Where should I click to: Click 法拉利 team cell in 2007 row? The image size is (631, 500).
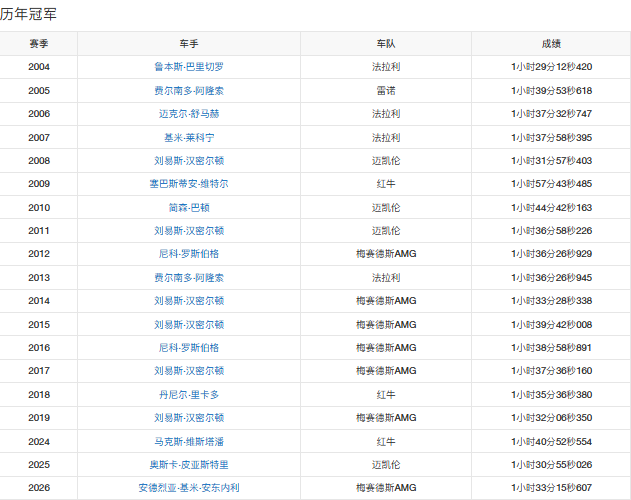(386, 138)
